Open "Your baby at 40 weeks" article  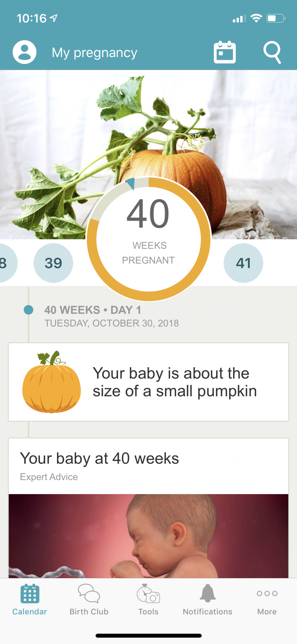pos(99,458)
